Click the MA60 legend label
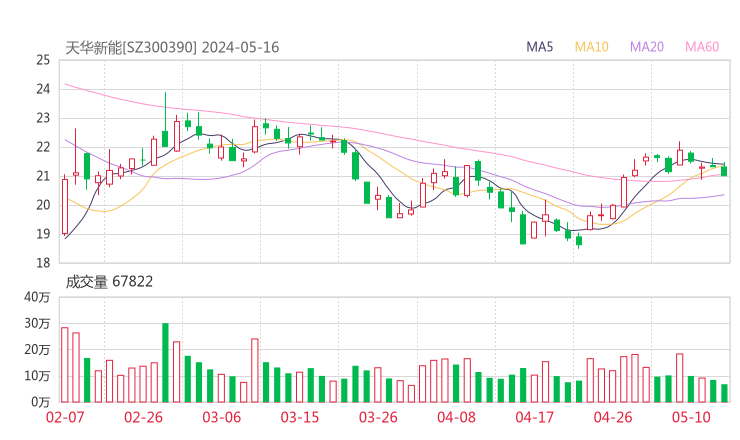The image size is (740, 440). [x=702, y=47]
